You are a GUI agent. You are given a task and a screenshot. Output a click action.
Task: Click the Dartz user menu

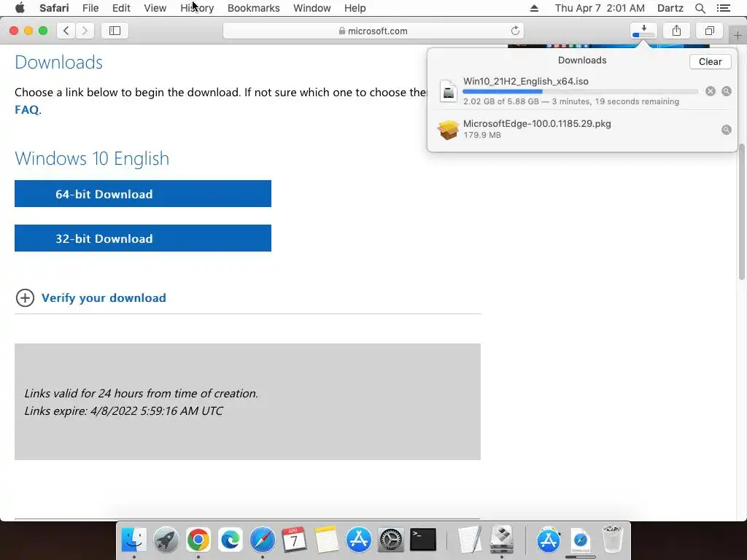point(670,8)
